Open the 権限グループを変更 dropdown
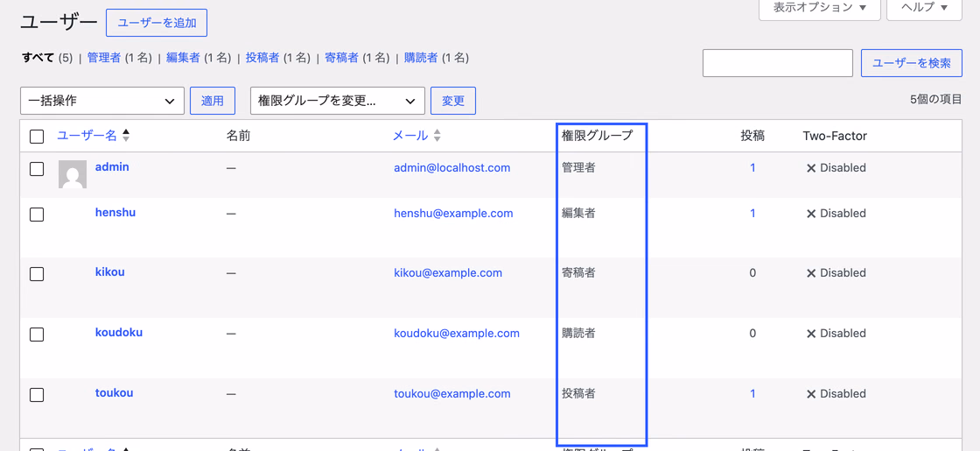The image size is (980, 451). 338,101
